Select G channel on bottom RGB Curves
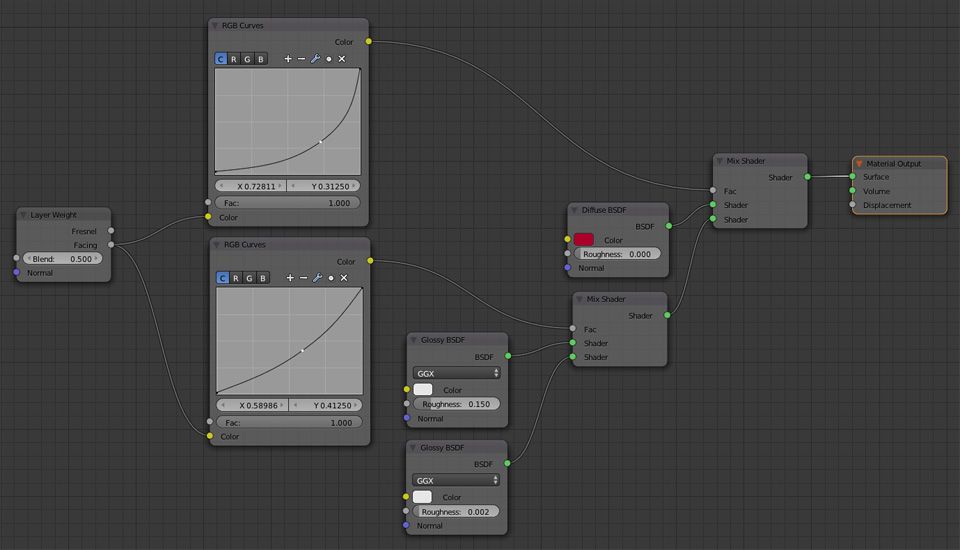 click(x=249, y=277)
